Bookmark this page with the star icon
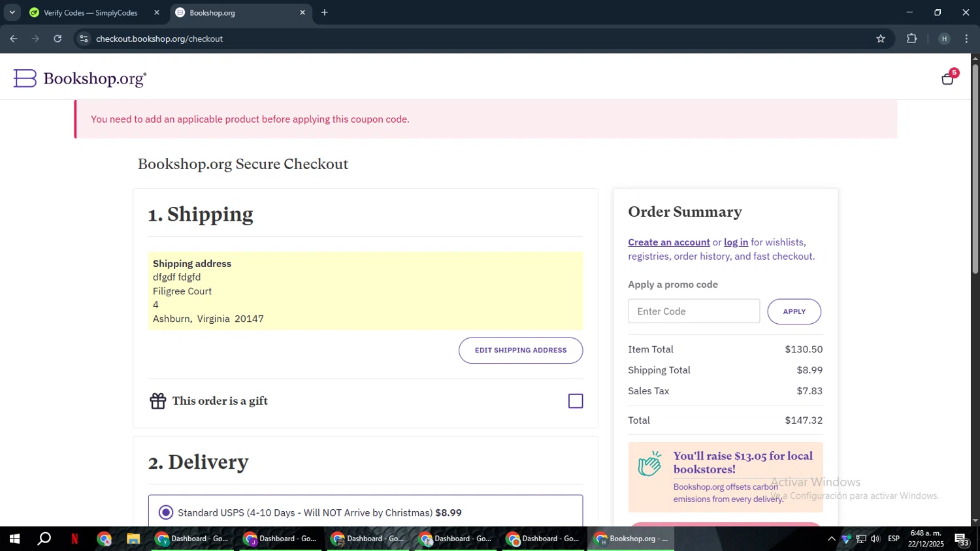The width and height of the screenshot is (980, 551). (881, 39)
